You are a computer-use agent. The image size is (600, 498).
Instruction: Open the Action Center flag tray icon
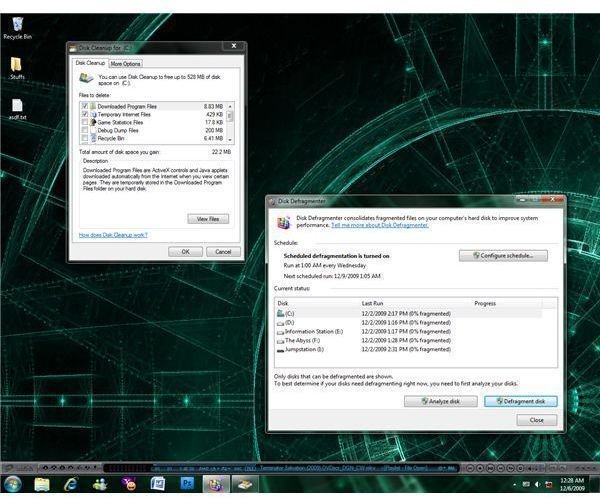point(548,485)
